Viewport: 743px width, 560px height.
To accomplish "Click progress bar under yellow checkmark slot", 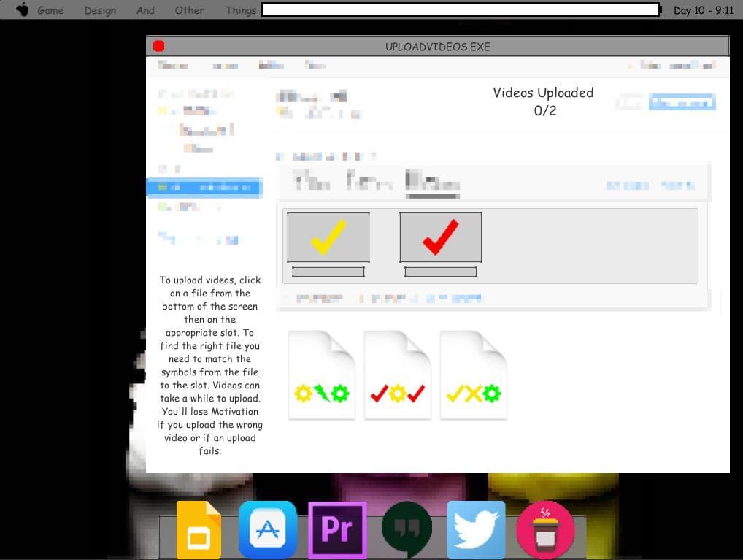I will click(x=328, y=272).
